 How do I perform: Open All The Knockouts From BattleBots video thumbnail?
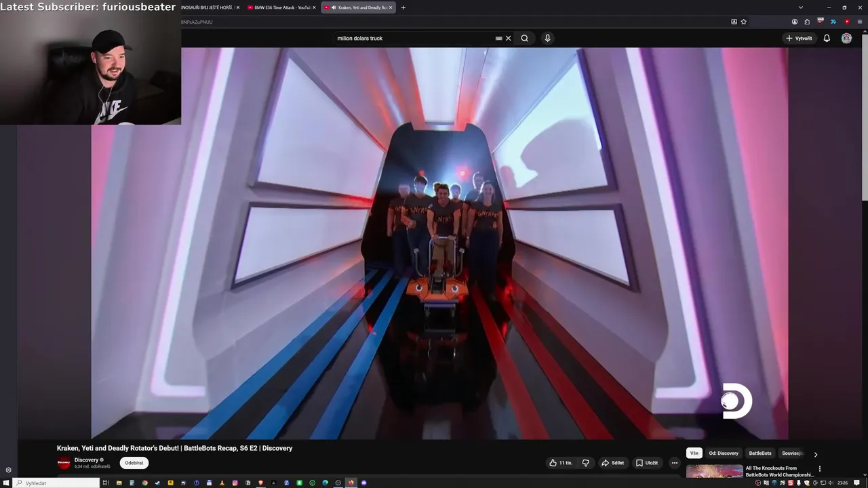[x=714, y=471]
